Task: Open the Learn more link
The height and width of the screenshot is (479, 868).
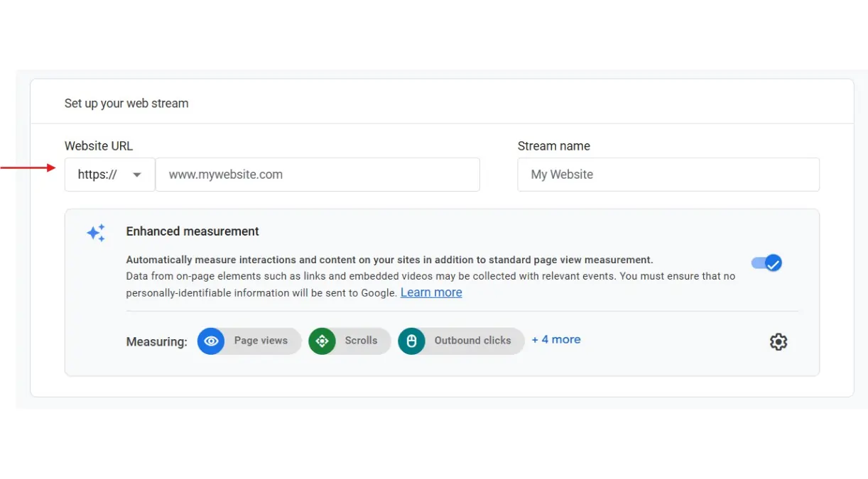Action: pos(431,292)
